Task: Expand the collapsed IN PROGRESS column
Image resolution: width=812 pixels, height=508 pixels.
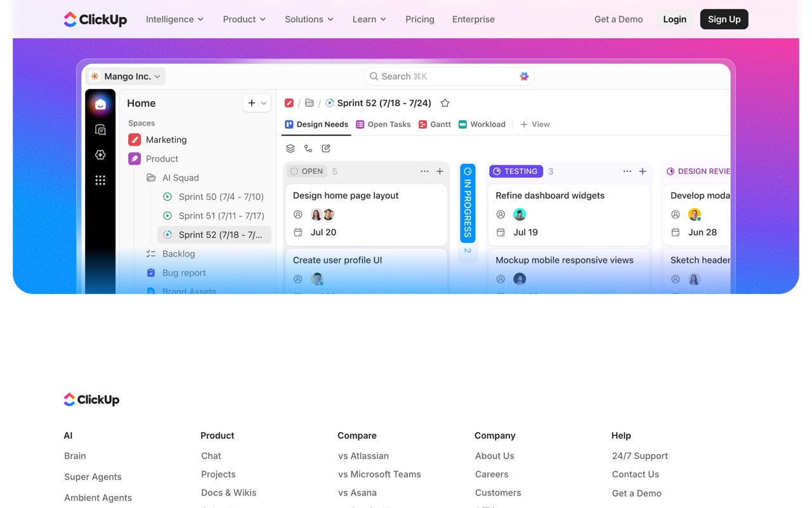Action: pyautogui.click(x=468, y=203)
